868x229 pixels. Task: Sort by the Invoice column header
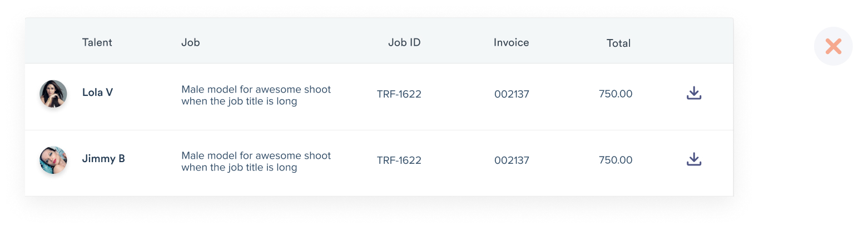pyautogui.click(x=512, y=42)
